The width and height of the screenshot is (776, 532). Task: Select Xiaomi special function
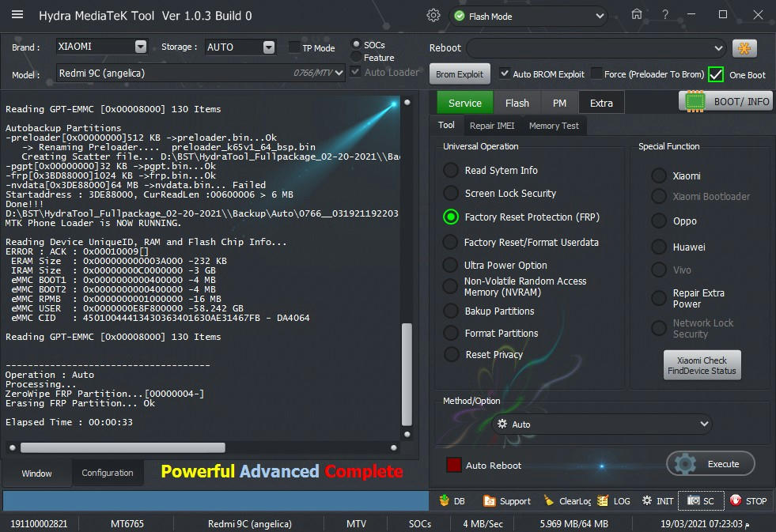[x=659, y=175]
